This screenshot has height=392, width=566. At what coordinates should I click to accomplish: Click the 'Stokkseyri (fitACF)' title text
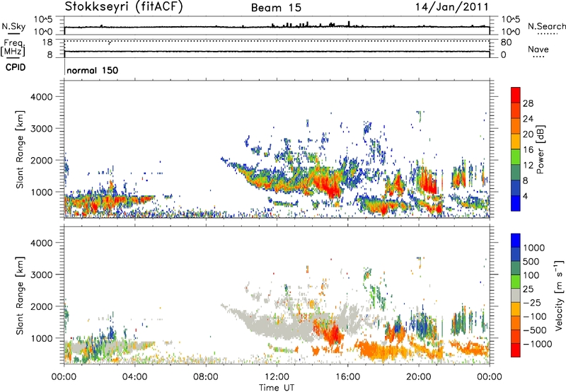click(x=123, y=6)
